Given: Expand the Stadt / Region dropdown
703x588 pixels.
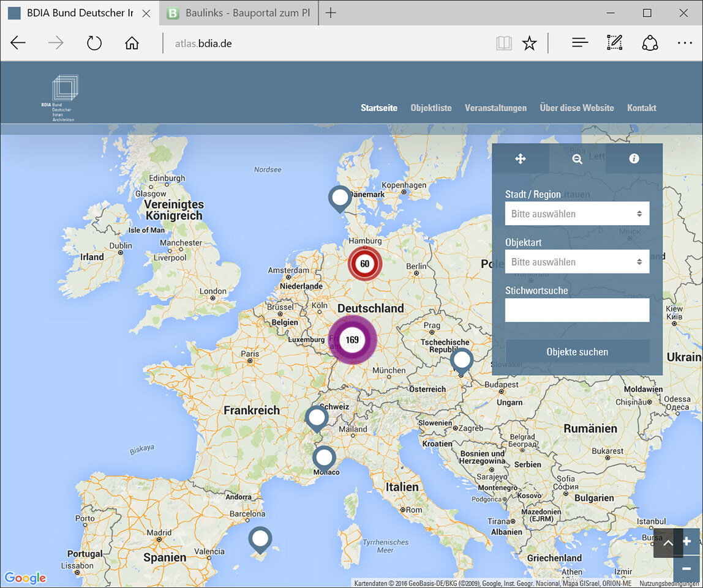Looking at the screenshot, I should point(577,214).
